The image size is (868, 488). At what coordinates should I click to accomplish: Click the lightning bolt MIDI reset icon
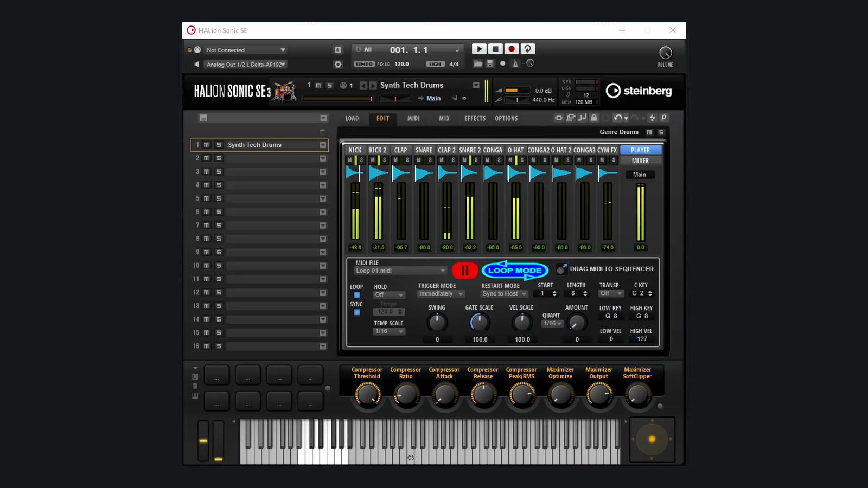(653, 118)
